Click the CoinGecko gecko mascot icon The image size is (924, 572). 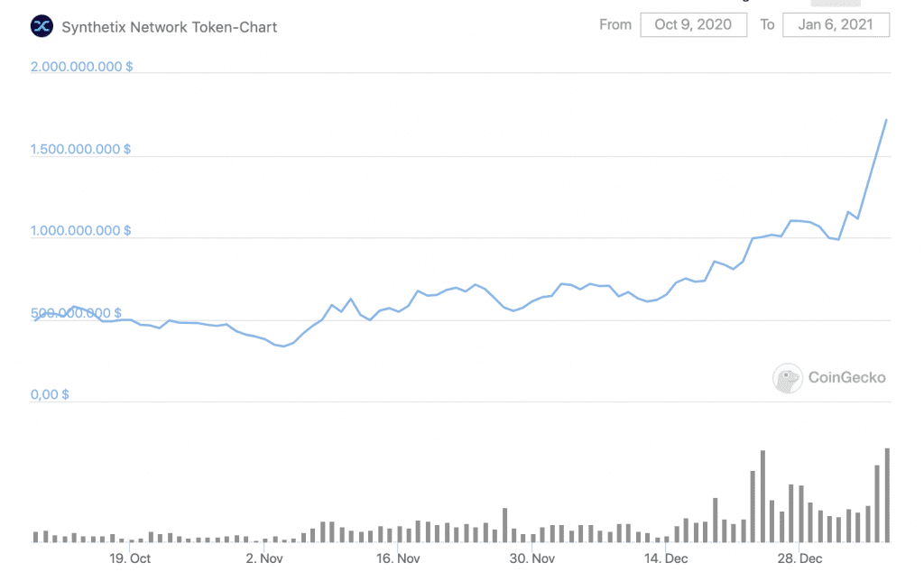tap(788, 378)
